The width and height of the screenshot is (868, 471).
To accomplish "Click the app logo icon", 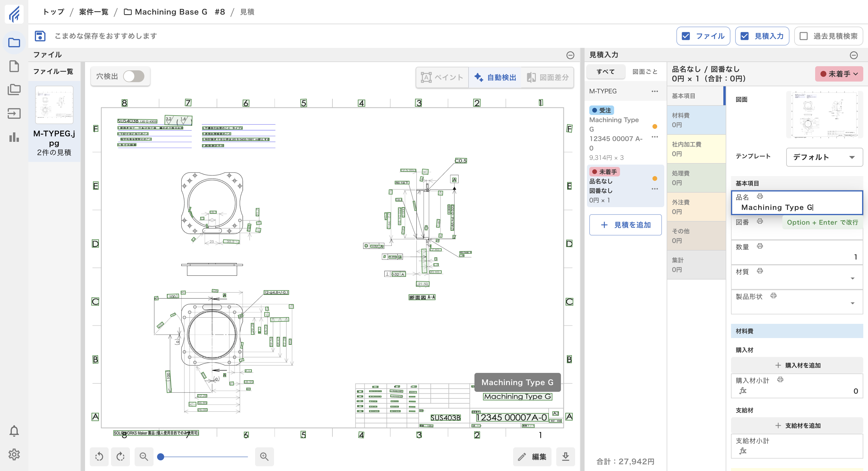I will tap(14, 14).
